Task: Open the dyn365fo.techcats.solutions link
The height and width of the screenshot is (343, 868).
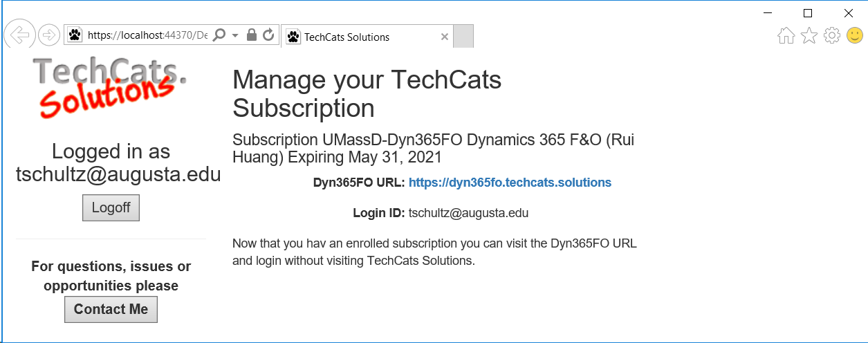Action: pyautogui.click(x=510, y=183)
